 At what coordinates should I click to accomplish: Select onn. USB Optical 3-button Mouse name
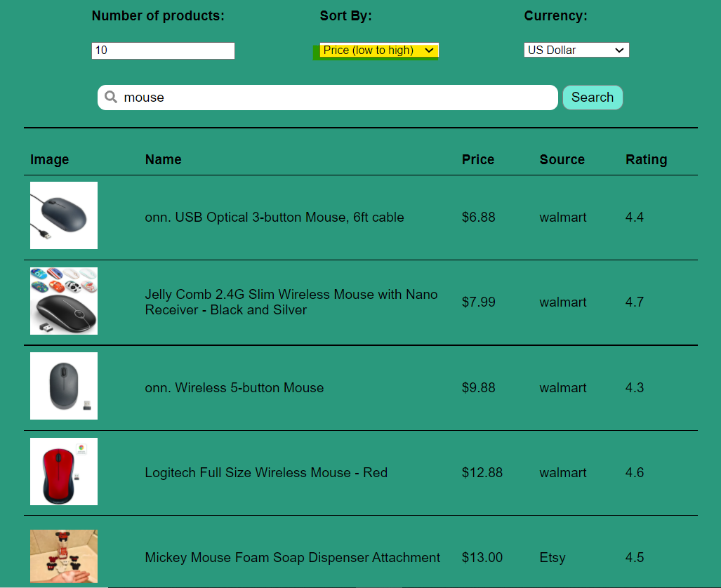(274, 217)
